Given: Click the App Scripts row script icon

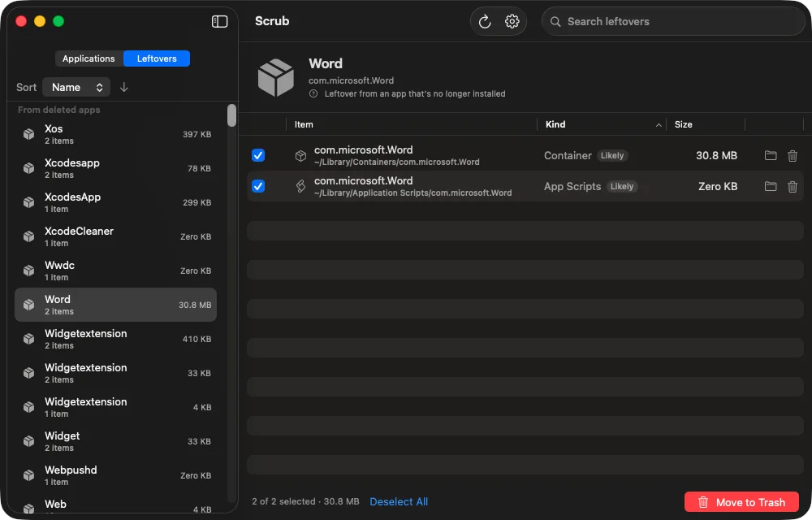Looking at the screenshot, I should pyautogui.click(x=300, y=186).
